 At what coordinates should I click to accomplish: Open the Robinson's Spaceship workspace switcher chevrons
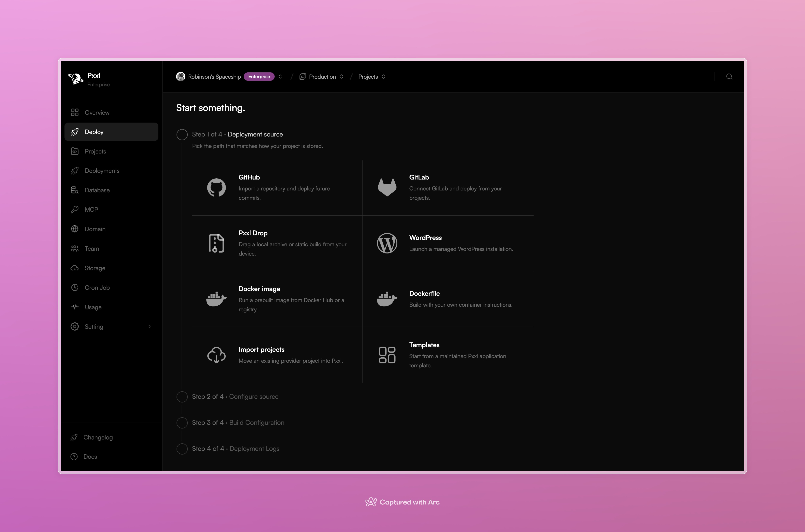(280, 77)
